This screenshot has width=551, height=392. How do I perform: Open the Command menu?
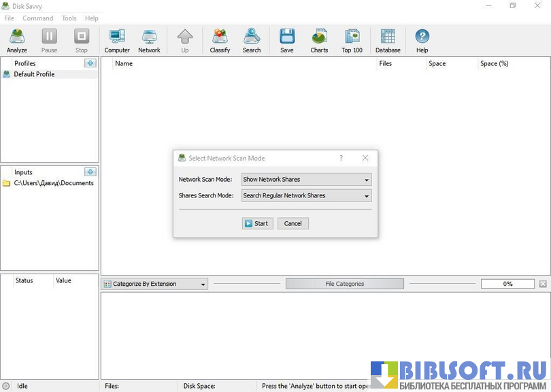[x=37, y=18]
